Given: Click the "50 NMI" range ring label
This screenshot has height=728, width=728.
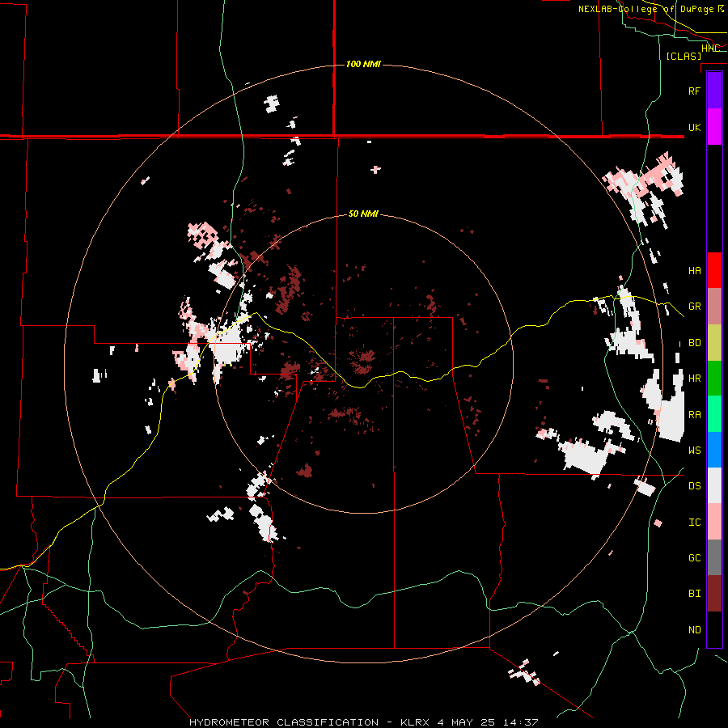Looking at the screenshot, I should pos(363,214).
